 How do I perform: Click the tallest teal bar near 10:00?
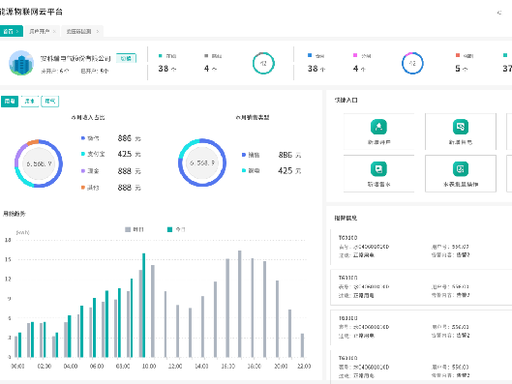(144, 305)
